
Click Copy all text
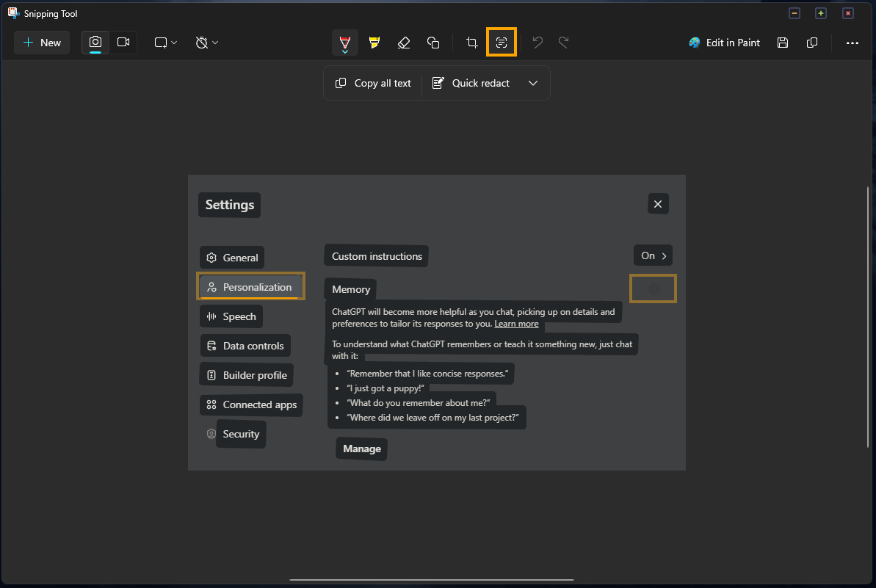373,83
